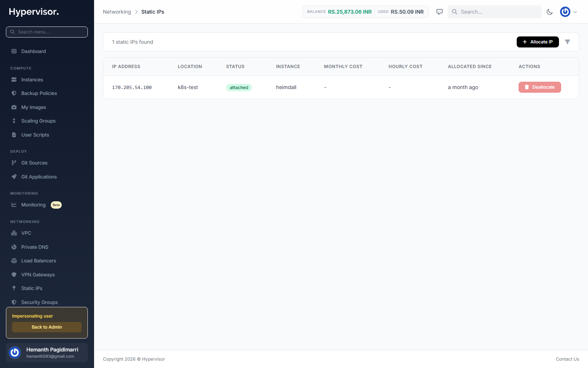Open the filter funnel icon
This screenshot has height=368, width=588.
click(567, 42)
